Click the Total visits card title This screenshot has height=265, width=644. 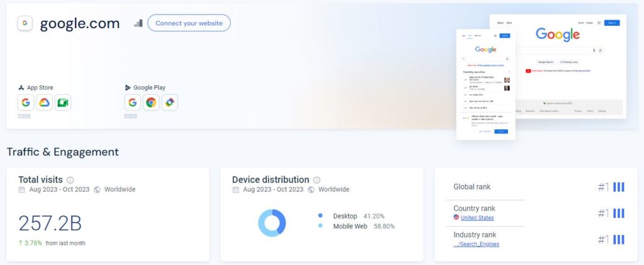tap(41, 180)
